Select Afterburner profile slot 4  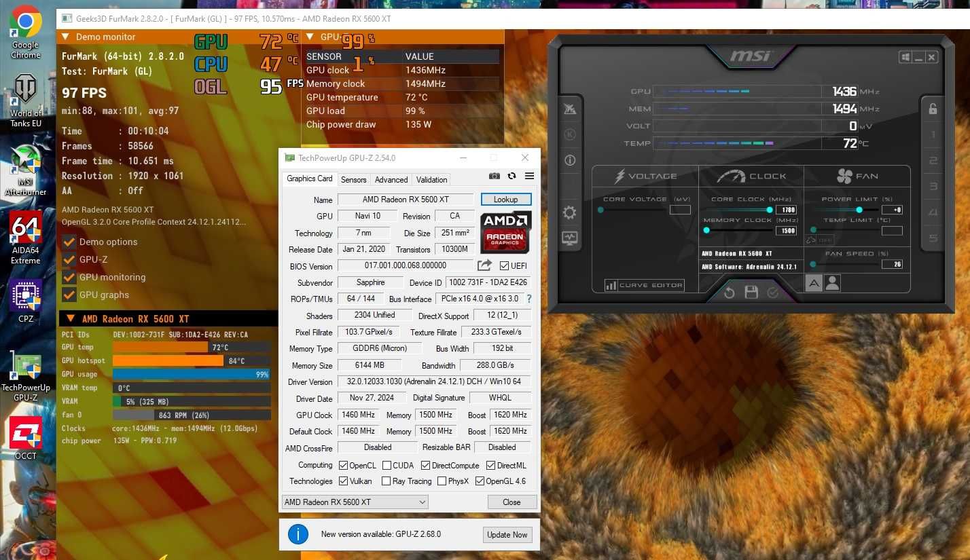tap(933, 212)
